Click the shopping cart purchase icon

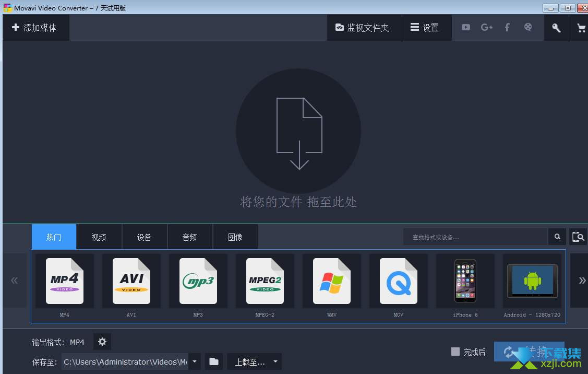tap(581, 27)
